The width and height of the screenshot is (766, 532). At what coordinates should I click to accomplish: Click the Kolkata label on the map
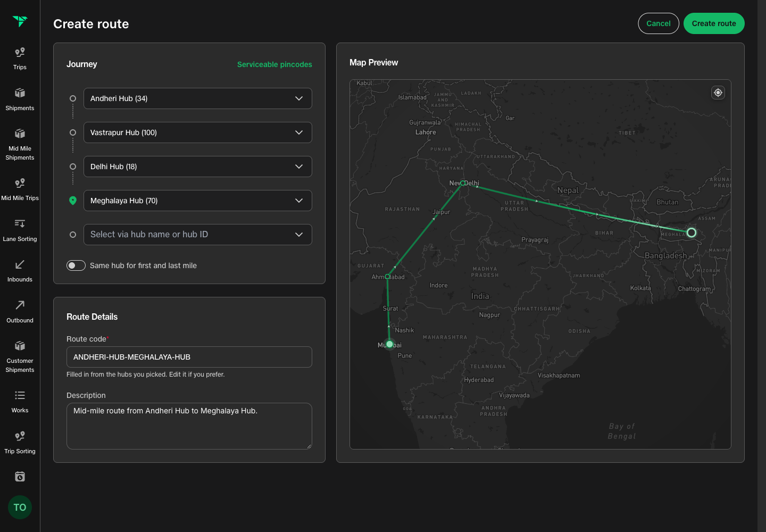[640, 288]
